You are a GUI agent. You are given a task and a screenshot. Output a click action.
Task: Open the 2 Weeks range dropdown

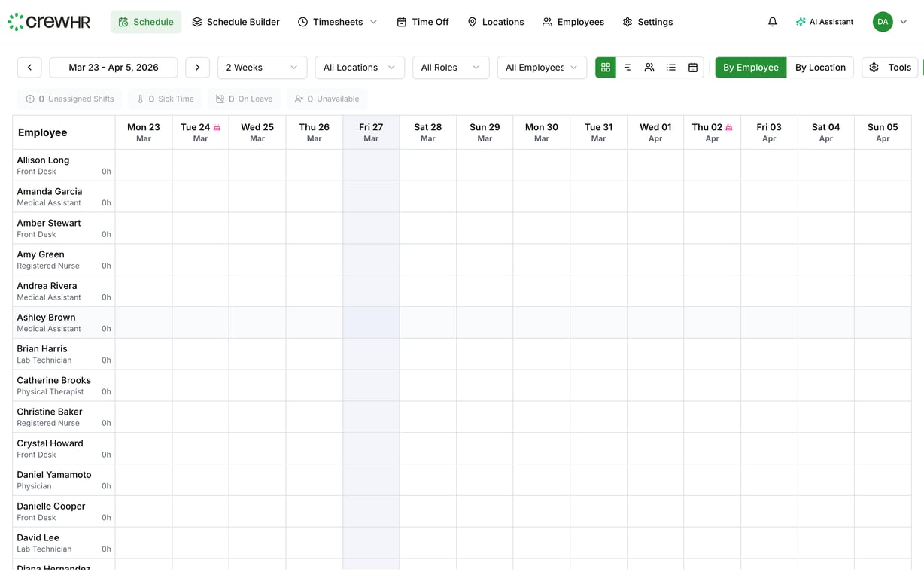tap(262, 67)
